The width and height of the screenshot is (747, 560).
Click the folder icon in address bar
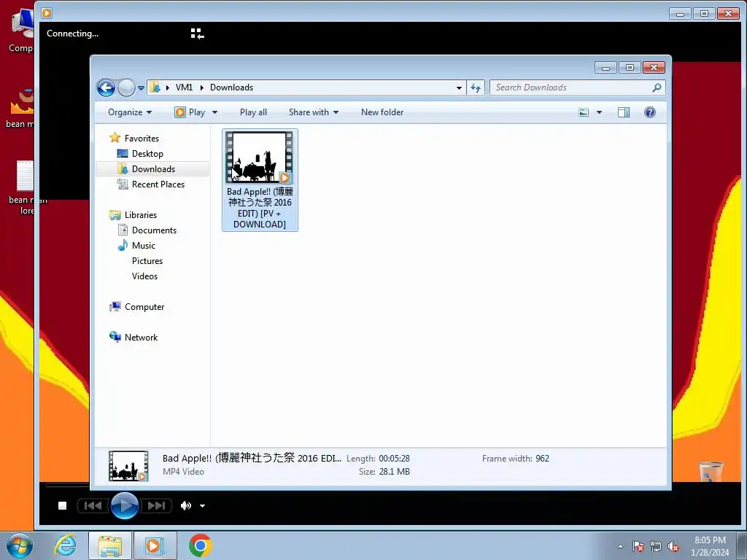click(x=155, y=87)
